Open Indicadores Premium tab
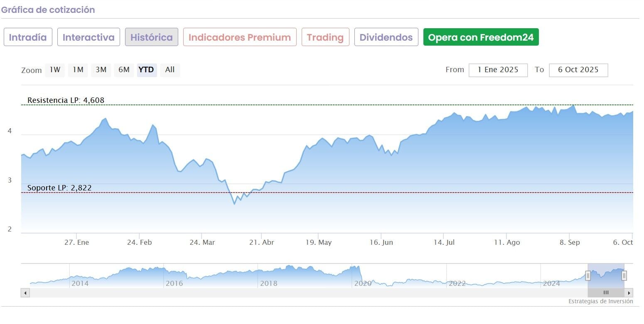 [x=240, y=37]
